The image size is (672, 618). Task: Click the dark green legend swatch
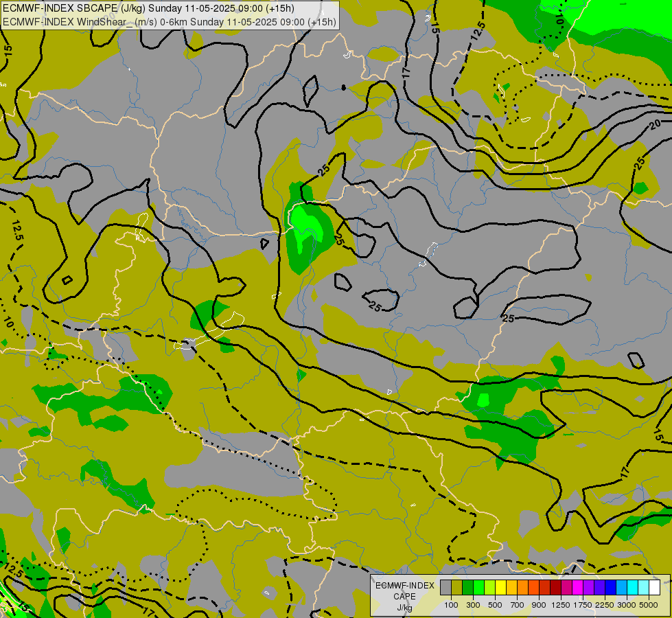point(467,588)
